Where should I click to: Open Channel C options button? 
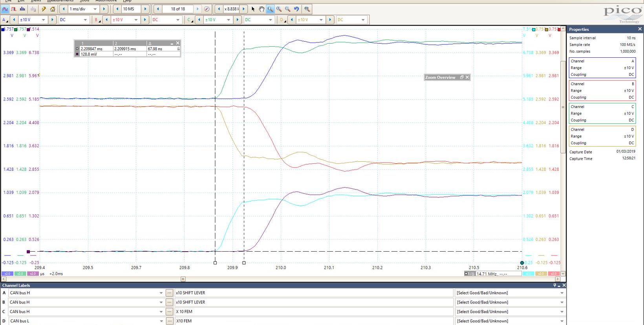tap(190, 20)
